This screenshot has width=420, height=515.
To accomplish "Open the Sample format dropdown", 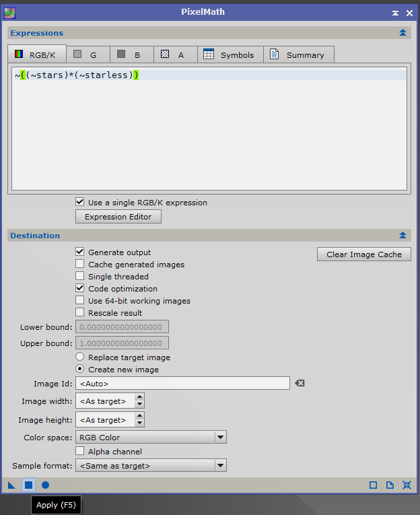I will [151, 466].
